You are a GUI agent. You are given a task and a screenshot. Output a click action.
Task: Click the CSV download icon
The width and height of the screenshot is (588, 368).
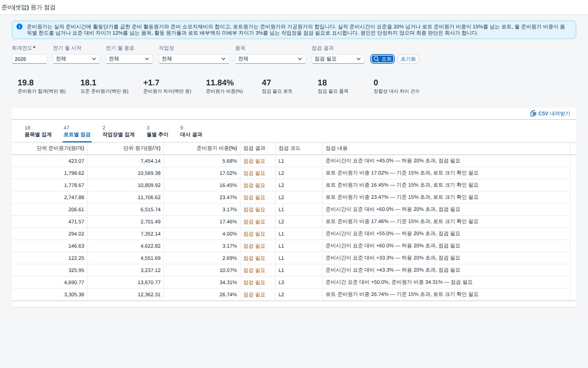click(533, 113)
